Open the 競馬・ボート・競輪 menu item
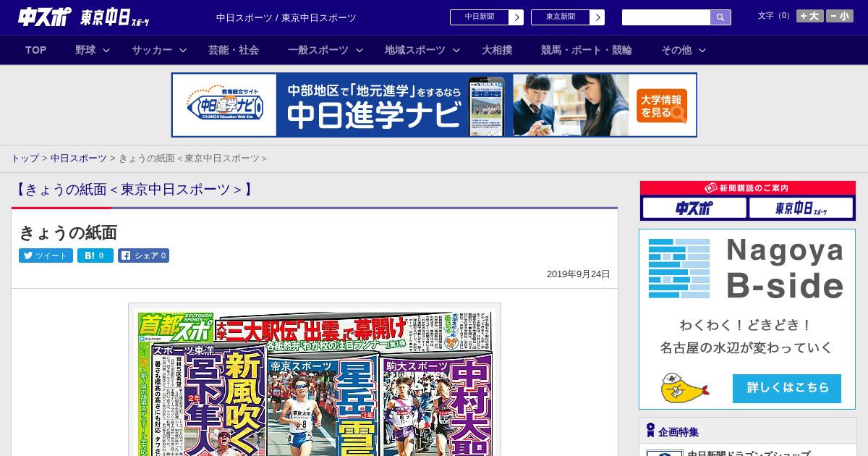This screenshot has height=456, width=868. click(x=587, y=50)
